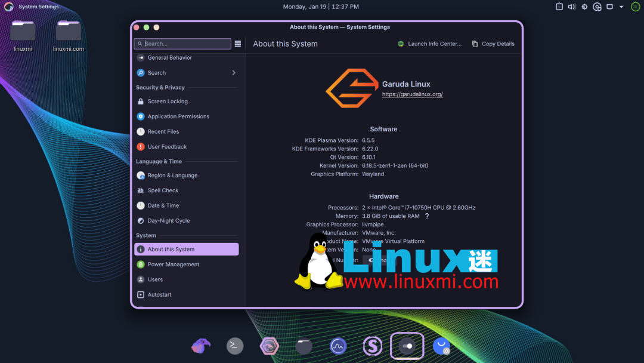The image size is (644, 363).
Task: Select General Behavior in sidebar
Action: point(187,57)
